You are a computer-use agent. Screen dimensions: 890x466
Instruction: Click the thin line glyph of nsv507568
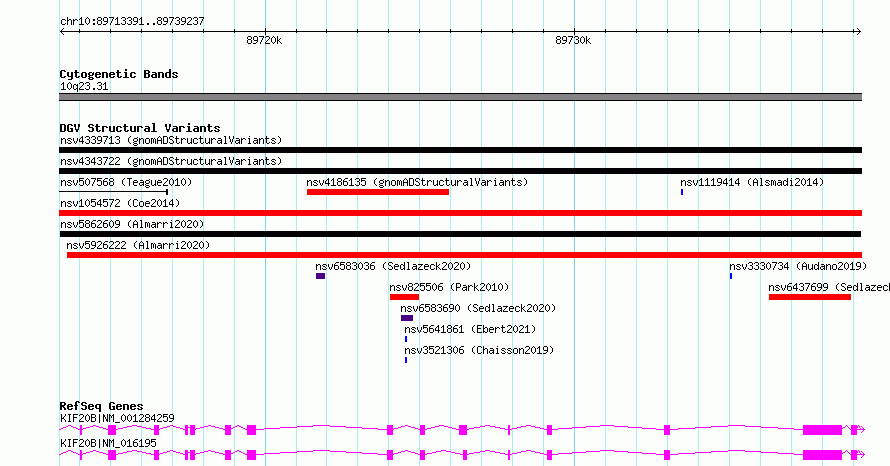(x=114, y=192)
